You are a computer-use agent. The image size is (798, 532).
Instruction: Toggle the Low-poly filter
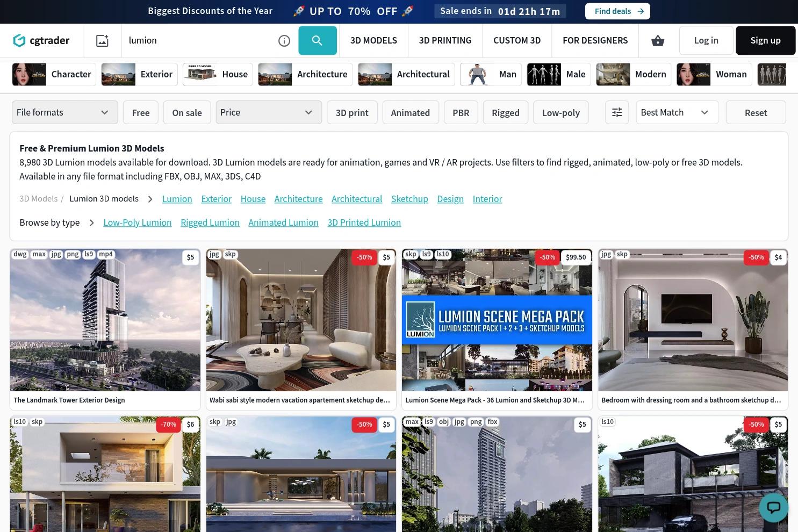561,112
